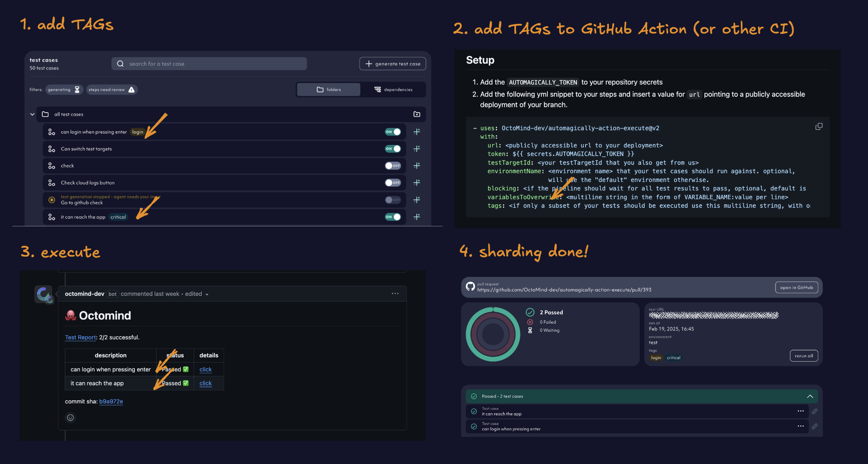Screen dimensions: 868x464
Task: Copy the yml snippet with copy icon
Action: [819, 127]
